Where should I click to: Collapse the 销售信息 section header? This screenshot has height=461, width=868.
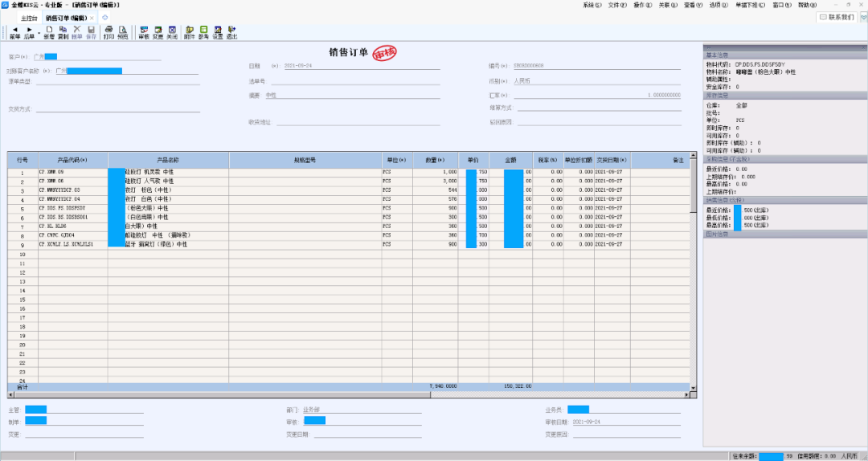[785, 200]
